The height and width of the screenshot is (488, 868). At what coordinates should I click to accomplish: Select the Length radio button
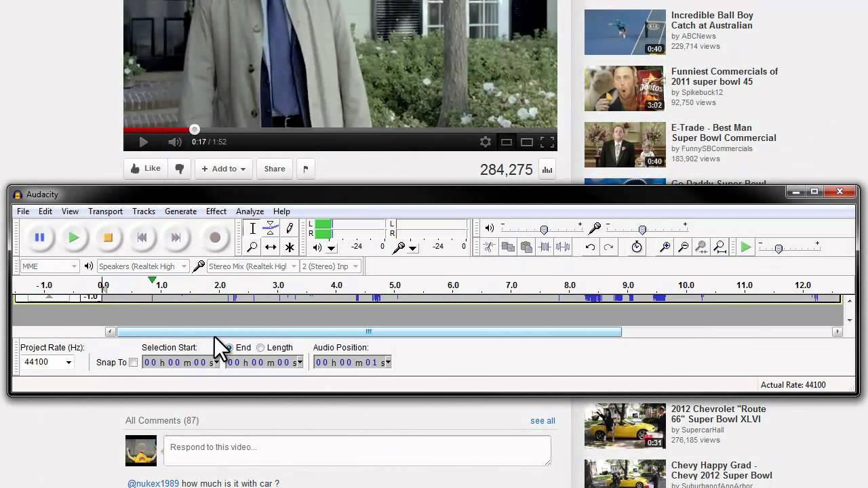click(260, 348)
